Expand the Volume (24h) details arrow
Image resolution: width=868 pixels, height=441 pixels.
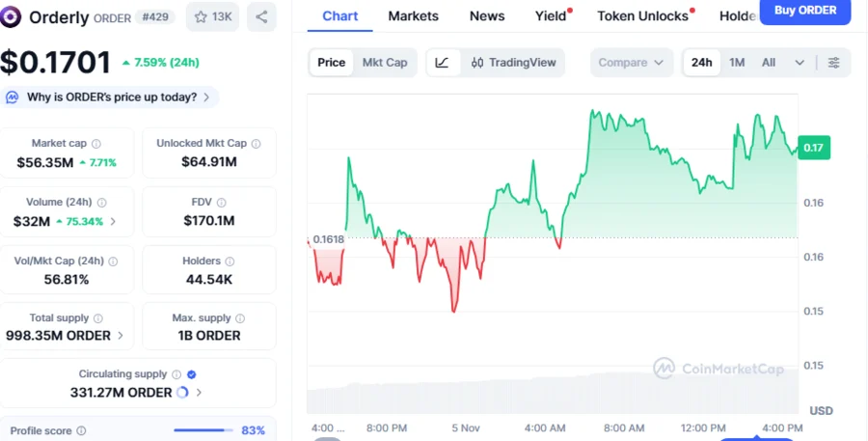point(114,221)
